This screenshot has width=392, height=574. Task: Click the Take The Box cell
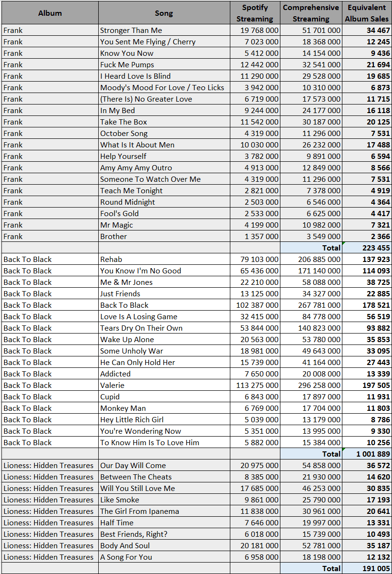click(164, 122)
